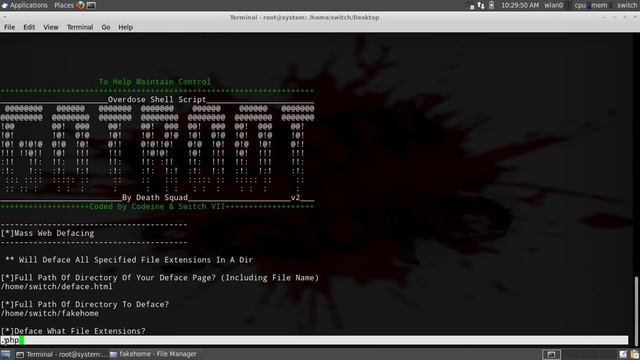Click 'Overdose Shell Script' title text
The width and height of the screenshot is (640, 360).
pos(157,99)
